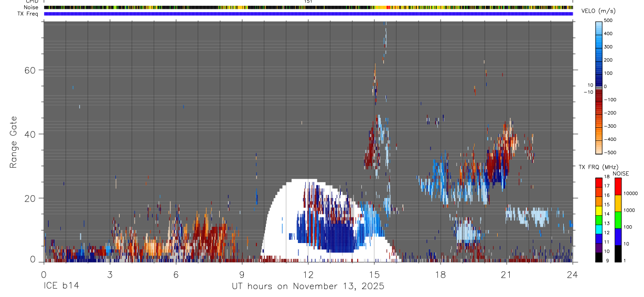Click the 'Noise' row label at top
The height and width of the screenshot is (297, 644).
pyautogui.click(x=31, y=7)
